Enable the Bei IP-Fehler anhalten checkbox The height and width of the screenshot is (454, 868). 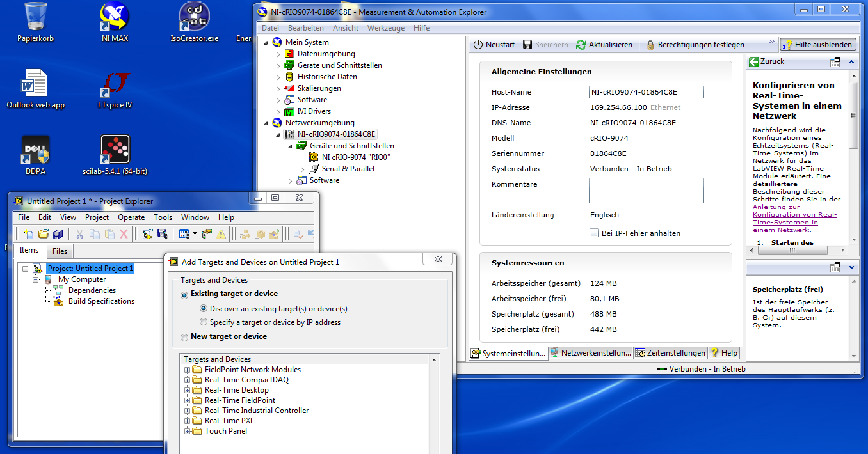594,233
